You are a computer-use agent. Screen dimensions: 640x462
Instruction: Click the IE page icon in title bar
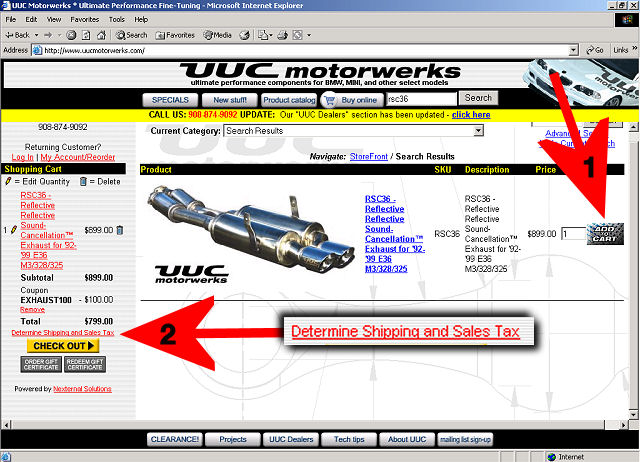point(6,5)
